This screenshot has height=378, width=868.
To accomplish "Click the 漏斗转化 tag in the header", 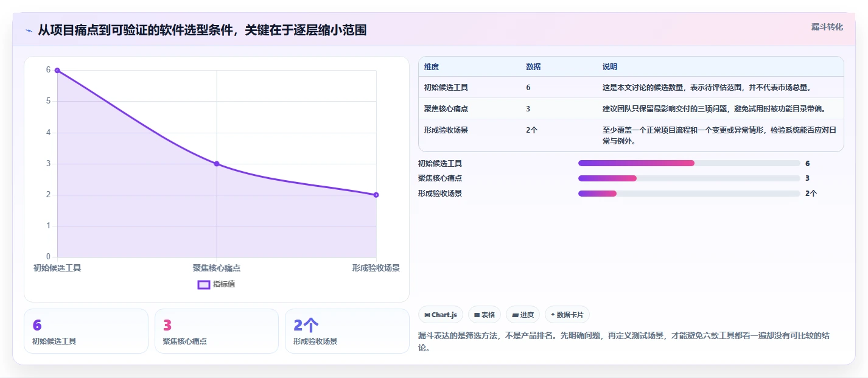I will click(x=827, y=27).
